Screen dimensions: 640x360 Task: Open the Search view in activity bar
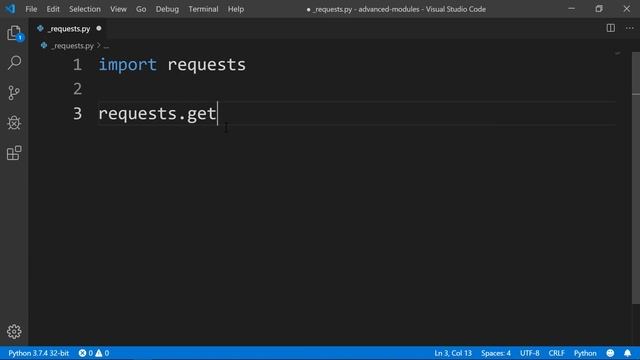tap(14, 63)
